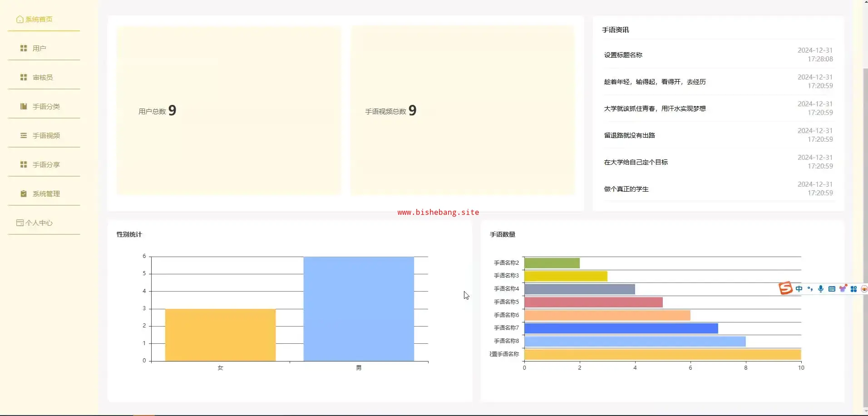The image size is (868, 416).
Task: Click the 手语资讯 panel heading
Action: [616, 30]
